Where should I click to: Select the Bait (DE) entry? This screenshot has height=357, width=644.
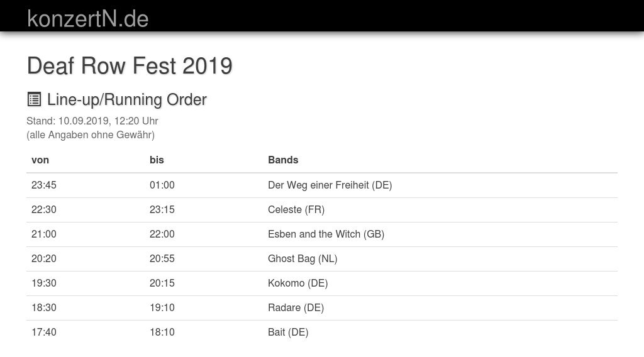(x=288, y=332)
